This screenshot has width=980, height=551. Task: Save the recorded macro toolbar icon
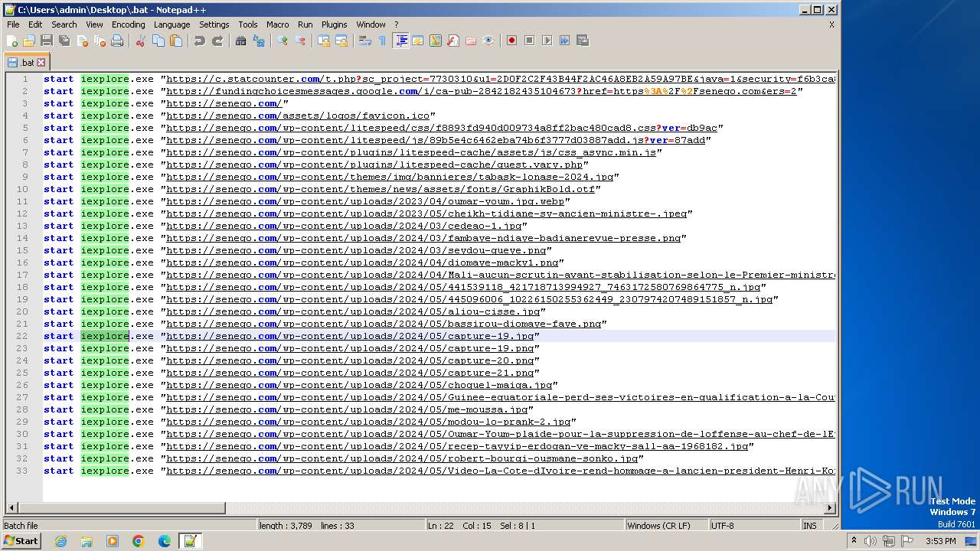click(582, 41)
